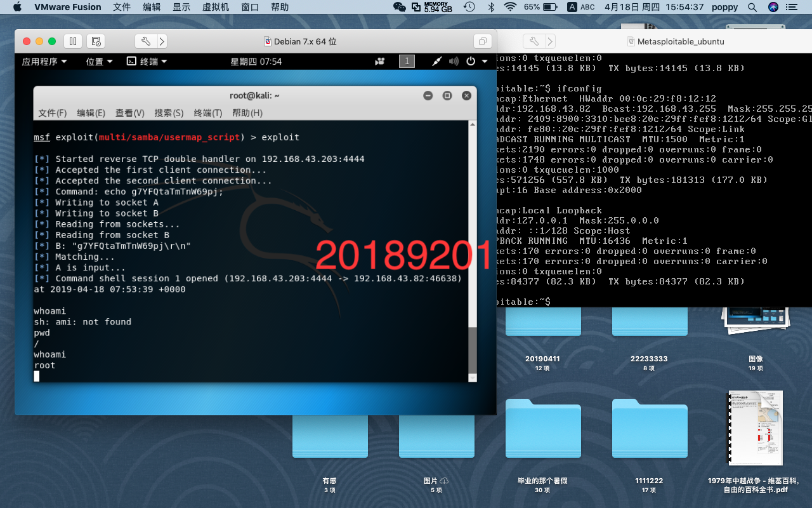Open settings wrench in Metasploitable_ubuntu window
Image resolution: width=812 pixels, height=508 pixels.
click(x=534, y=41)
